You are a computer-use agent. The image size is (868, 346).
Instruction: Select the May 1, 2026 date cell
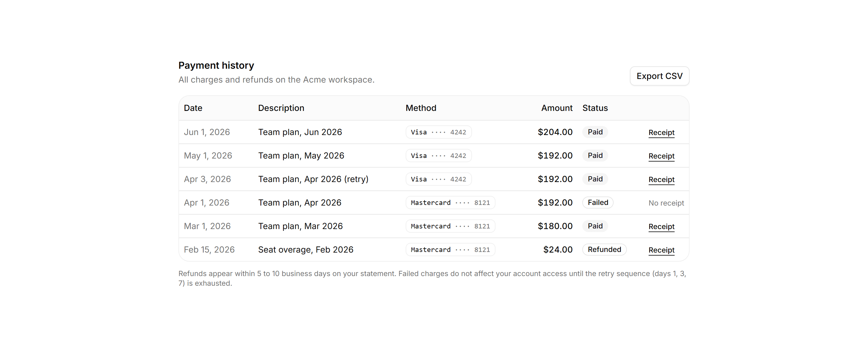[208, 156]
